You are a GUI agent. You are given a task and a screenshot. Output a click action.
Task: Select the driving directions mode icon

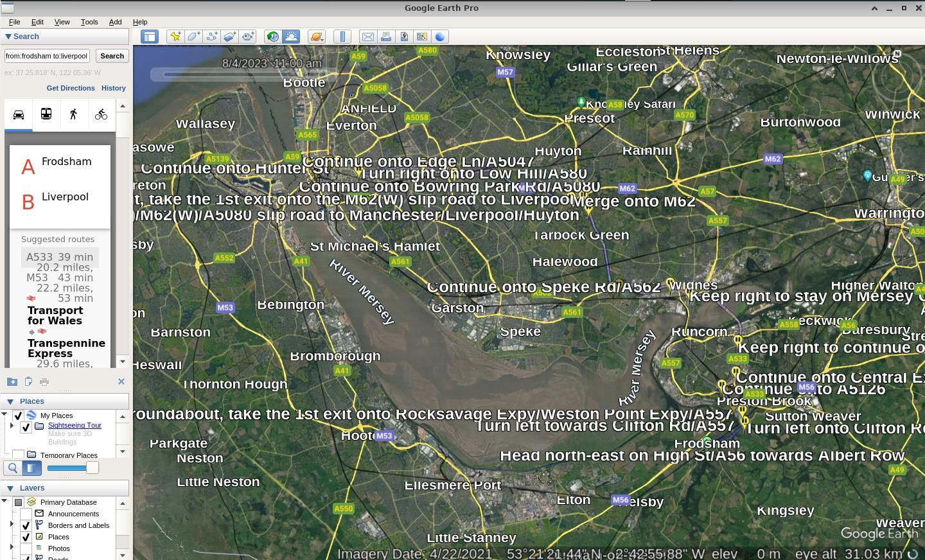pyautogui.click(x=19, y=114)
